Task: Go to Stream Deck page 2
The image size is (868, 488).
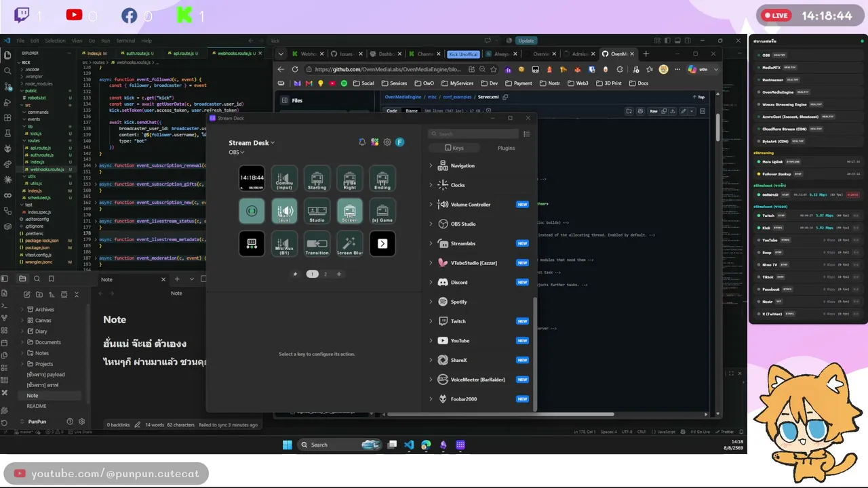Action: pyautogui.click(x=325, y=274)
